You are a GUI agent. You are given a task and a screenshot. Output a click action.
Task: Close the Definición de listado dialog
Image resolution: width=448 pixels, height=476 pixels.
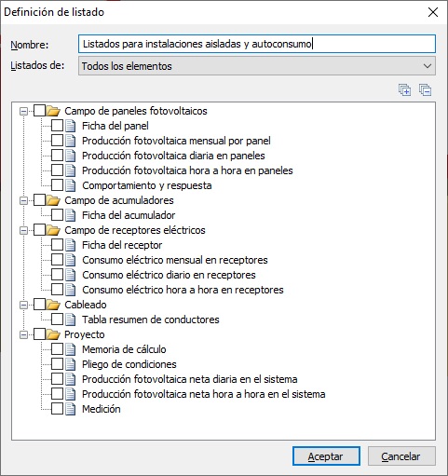pyautogui.click(x=433, y=12)
